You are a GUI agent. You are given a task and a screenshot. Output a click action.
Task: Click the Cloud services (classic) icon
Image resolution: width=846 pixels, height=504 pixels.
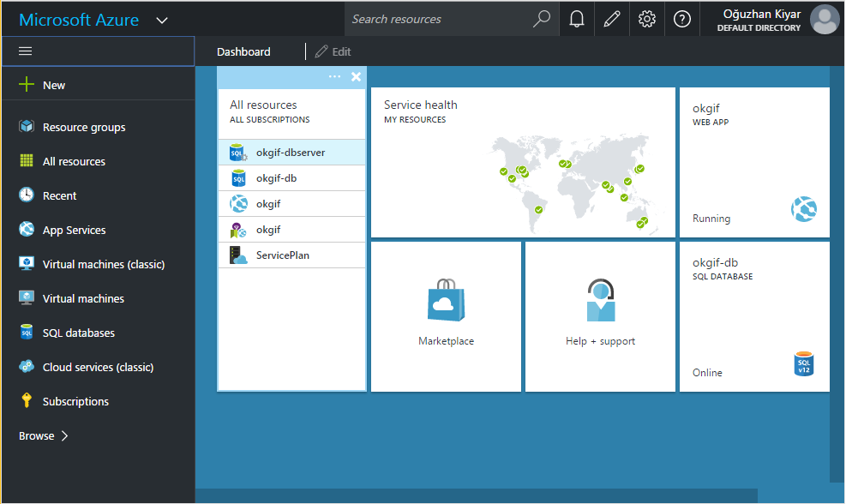tap(27, 366)
